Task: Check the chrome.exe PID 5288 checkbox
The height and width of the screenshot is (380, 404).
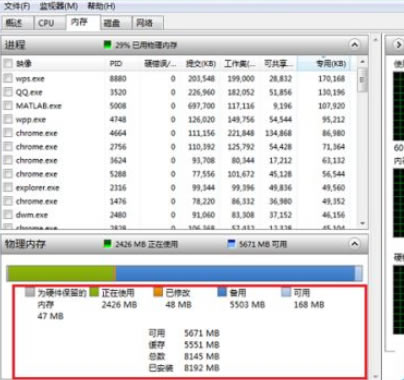Action: [8, 174]
